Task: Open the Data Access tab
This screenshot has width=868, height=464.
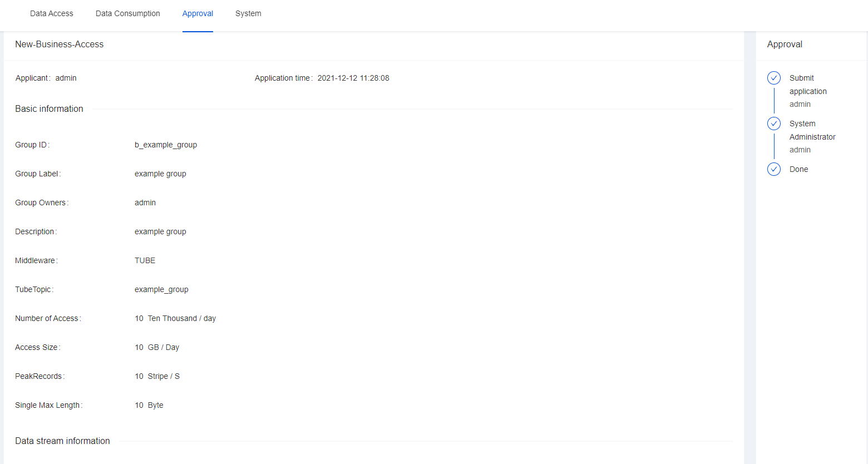Action: (x=51, y=13)
